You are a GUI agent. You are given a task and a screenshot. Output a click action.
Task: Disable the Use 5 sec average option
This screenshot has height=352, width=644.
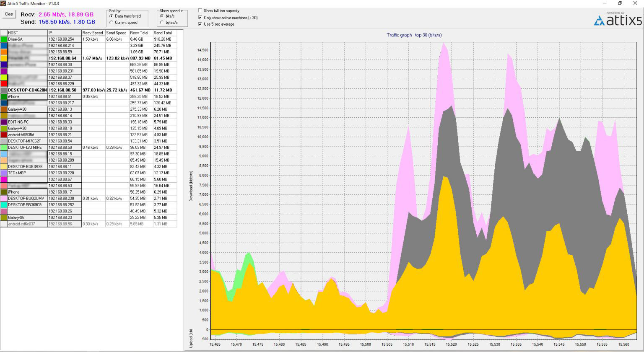pyautogui.click(x=200, y=24)
